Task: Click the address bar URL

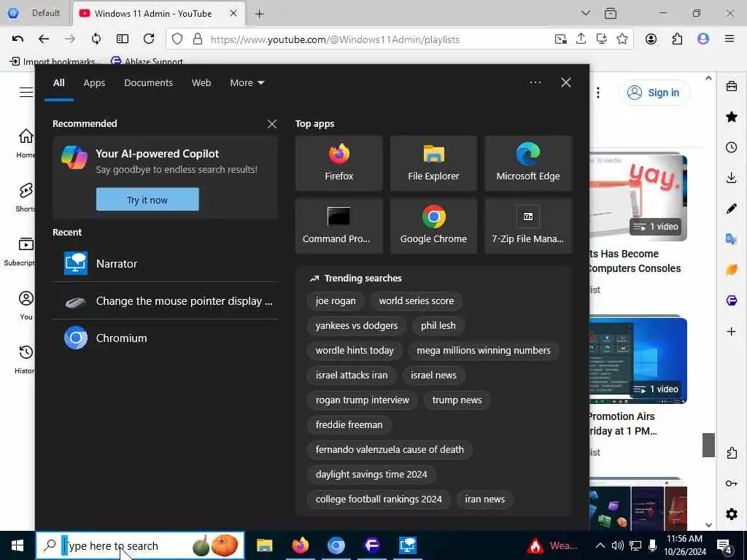Action: [335, 39]
